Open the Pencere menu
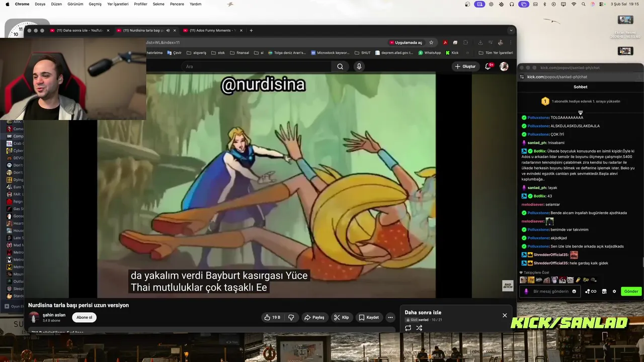644x362 pixels. (x=177, y=4)
